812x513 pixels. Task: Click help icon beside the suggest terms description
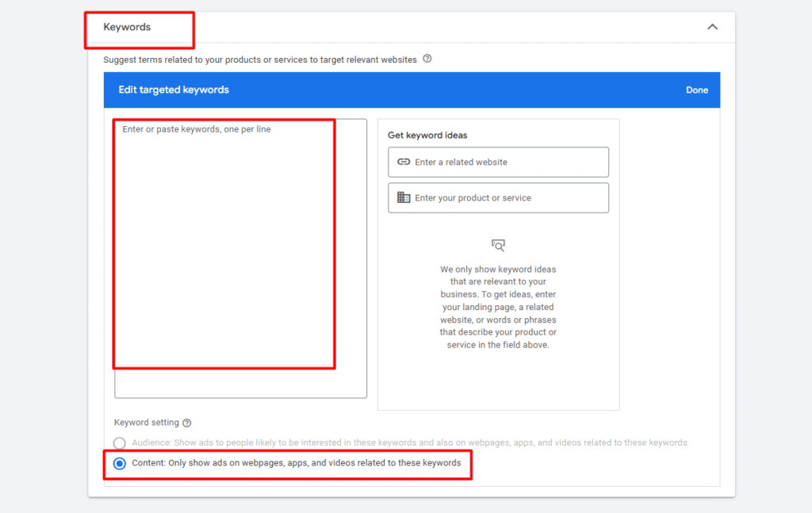427,59
